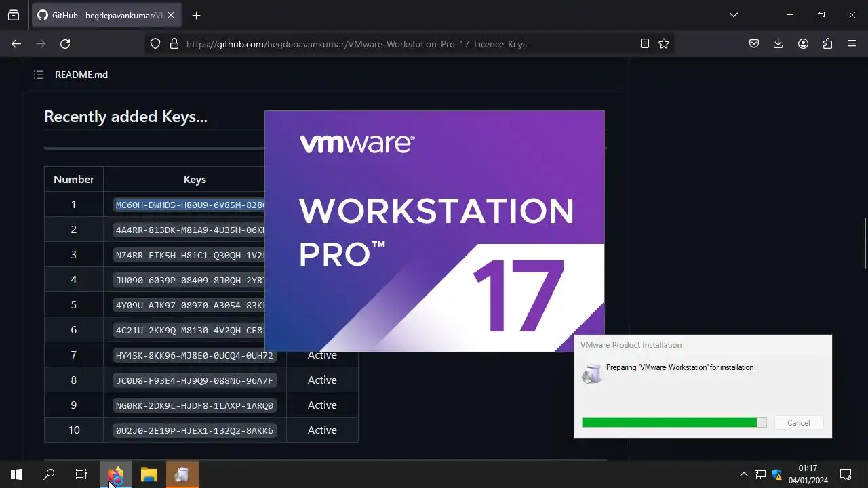Image resolution: width=868 pixels, height=488 pixels.
Task: Select the key starting with NZ4RR-FTK5H
Action: point(189,255)
